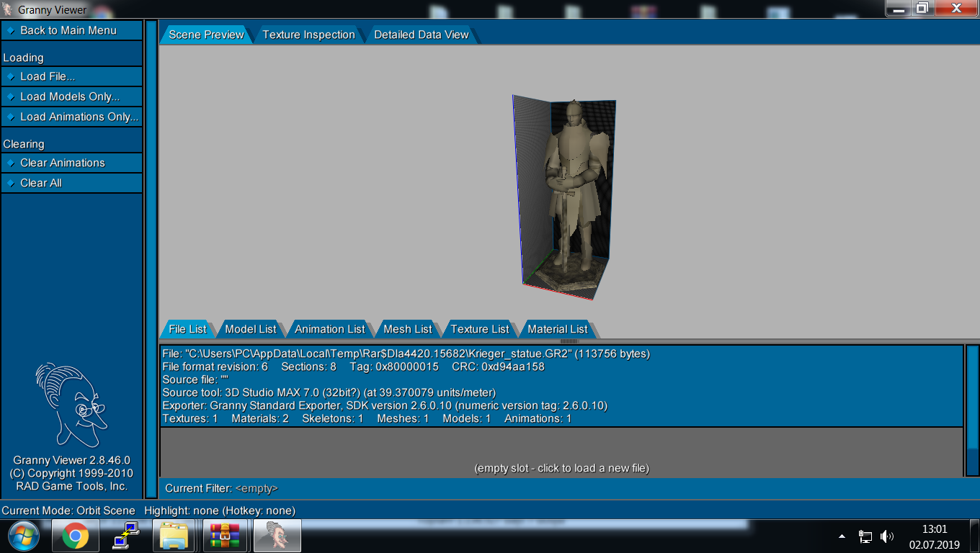Screen dimensions: 980x553
Task: Click the 'CRC: 0xd94aa158' value
Action: (x=498, y=367)
